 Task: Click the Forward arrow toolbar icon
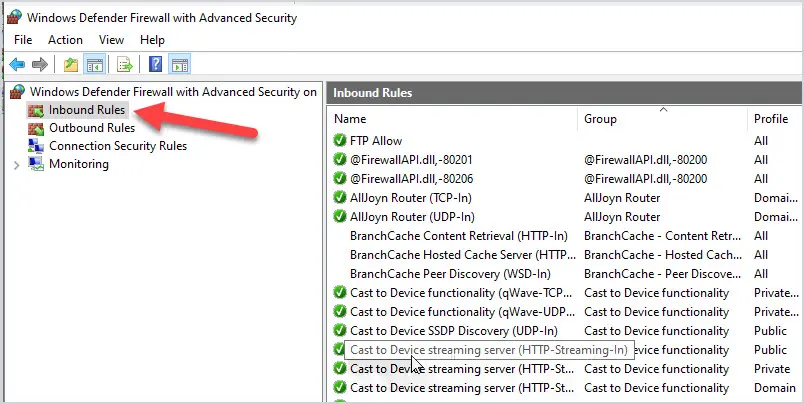[39, 65]
